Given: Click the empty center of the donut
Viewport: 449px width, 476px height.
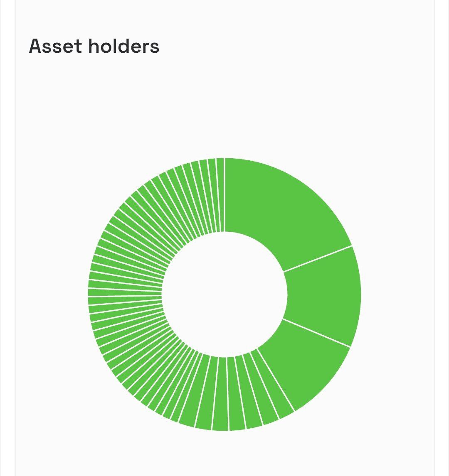Looking at the screenshot, I should pos(224,294).
